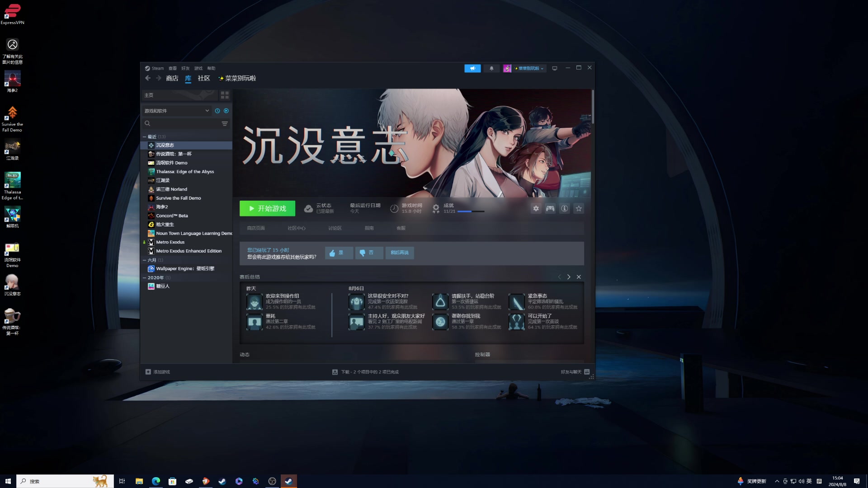Switch to the 商店 tab

[x=172, y=78]
